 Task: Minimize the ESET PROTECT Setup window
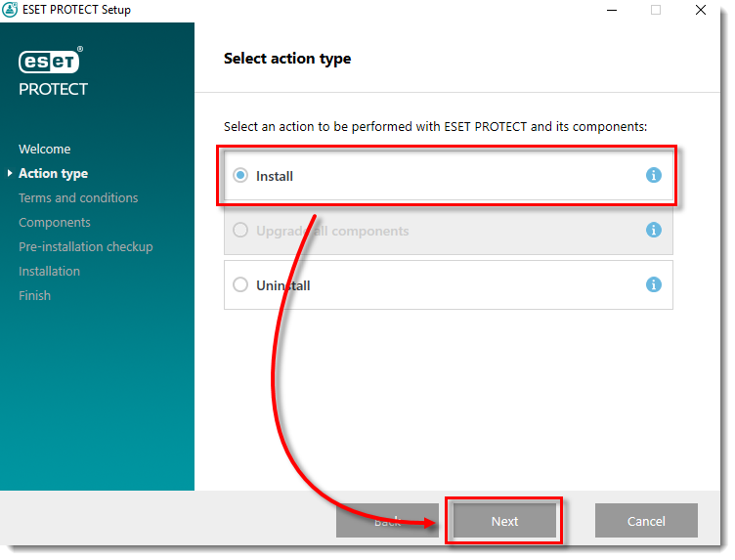[x=612, y=10]
